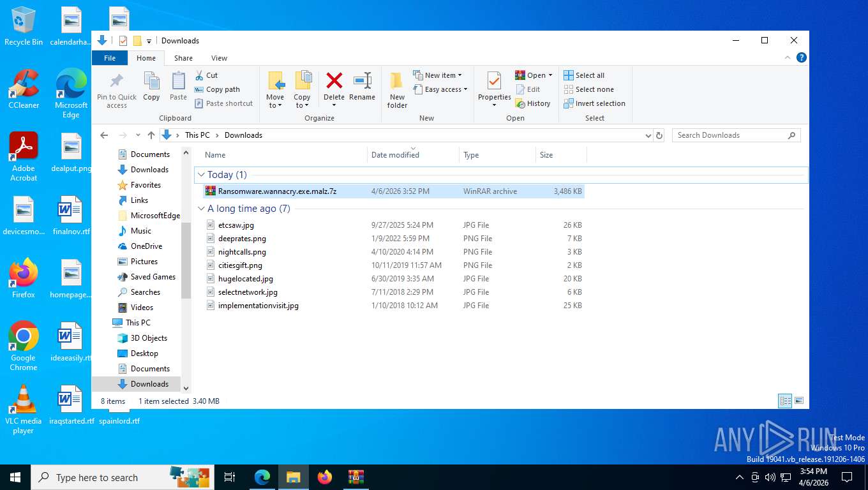Expand the Open dropdown arrow
868x490 pixels.
point(550,75)
